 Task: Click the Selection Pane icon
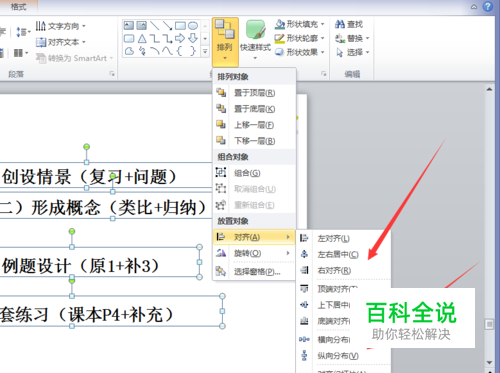221,271
